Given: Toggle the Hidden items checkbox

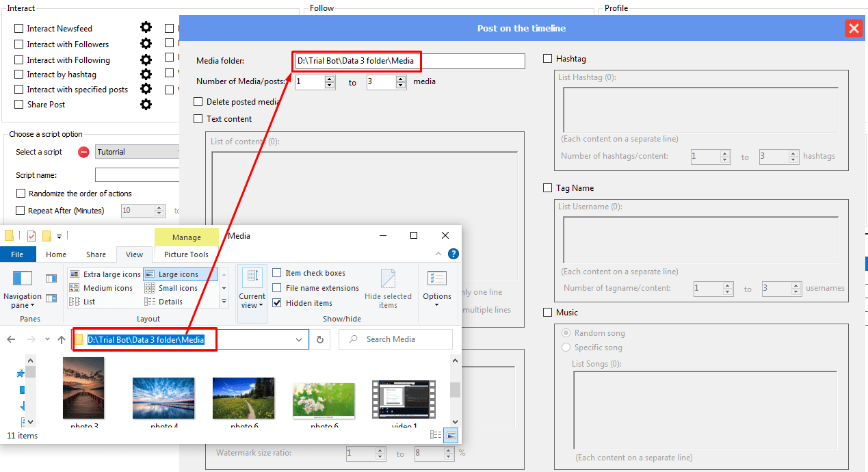Looking at the screenshot, I should pyautogui.click(x=277, y=303).
